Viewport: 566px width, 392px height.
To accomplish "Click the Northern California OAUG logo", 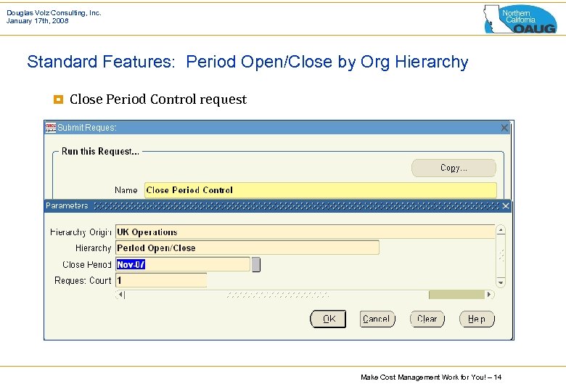I will coord(520,19).
